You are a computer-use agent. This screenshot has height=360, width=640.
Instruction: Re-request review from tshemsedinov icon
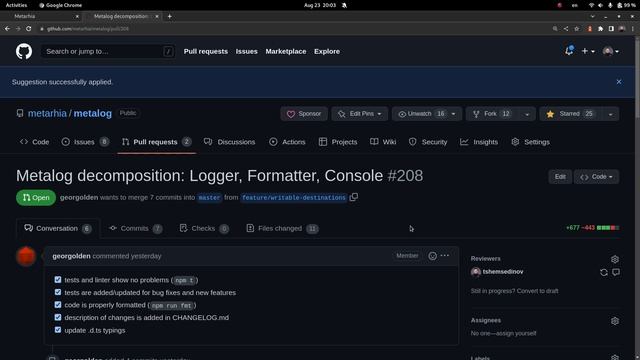click(604, 272)
